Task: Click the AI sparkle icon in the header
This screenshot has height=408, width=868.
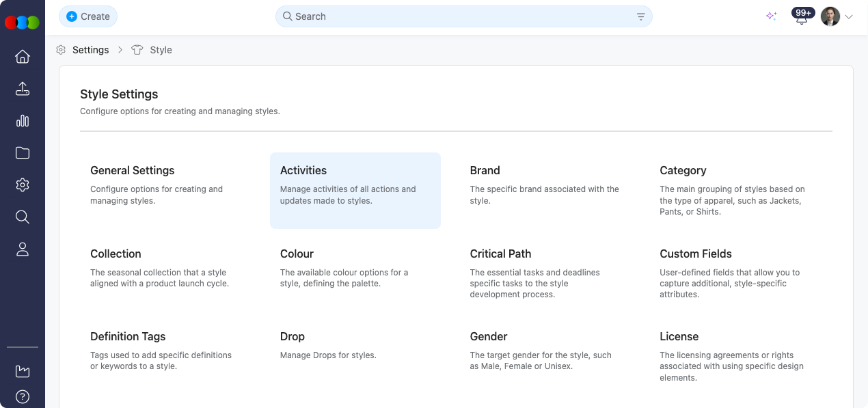Action: [x=771, y=16]
